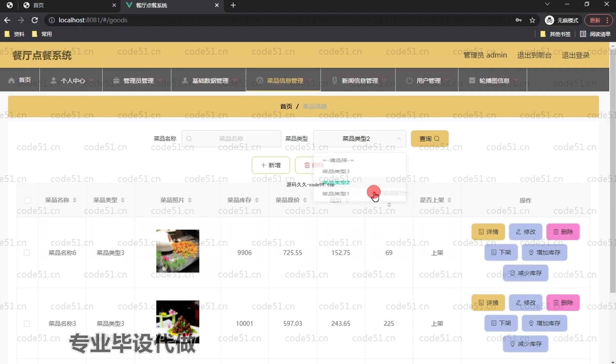The width and height of the screenshot is (616, 364).
Task: Open the 资料 bookmarks folder
Action: [15, 34]
